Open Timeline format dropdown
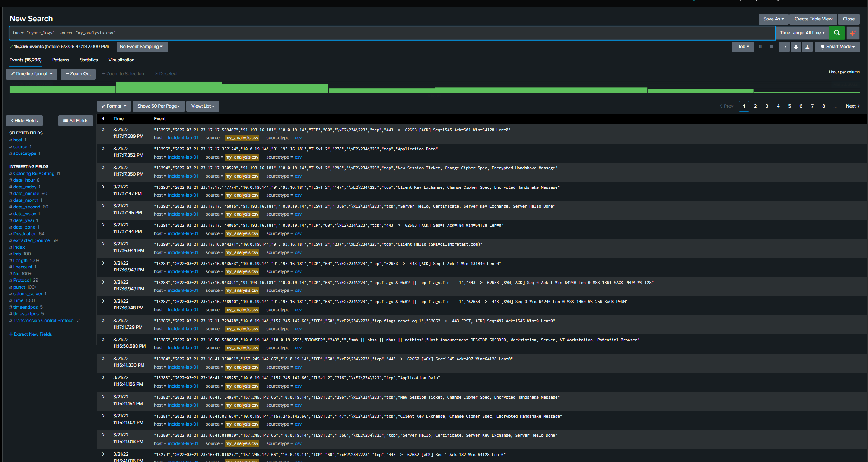This screenshot has height=462, width=868. pos(32,74)
